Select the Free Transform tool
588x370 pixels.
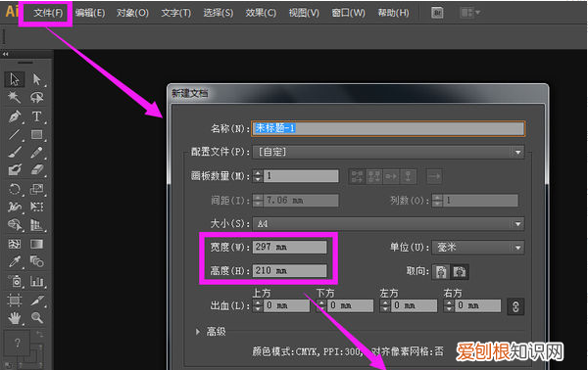(36, 207)
